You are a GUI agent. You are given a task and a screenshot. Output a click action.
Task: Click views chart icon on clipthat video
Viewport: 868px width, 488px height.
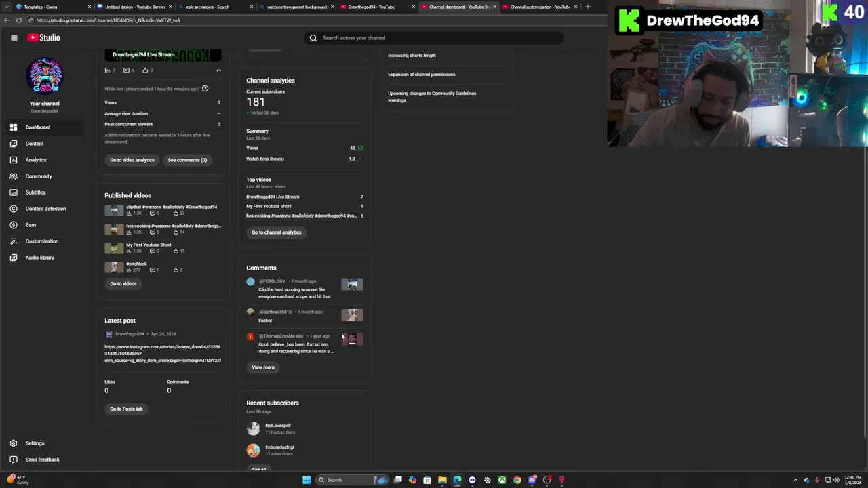(129, 213)
